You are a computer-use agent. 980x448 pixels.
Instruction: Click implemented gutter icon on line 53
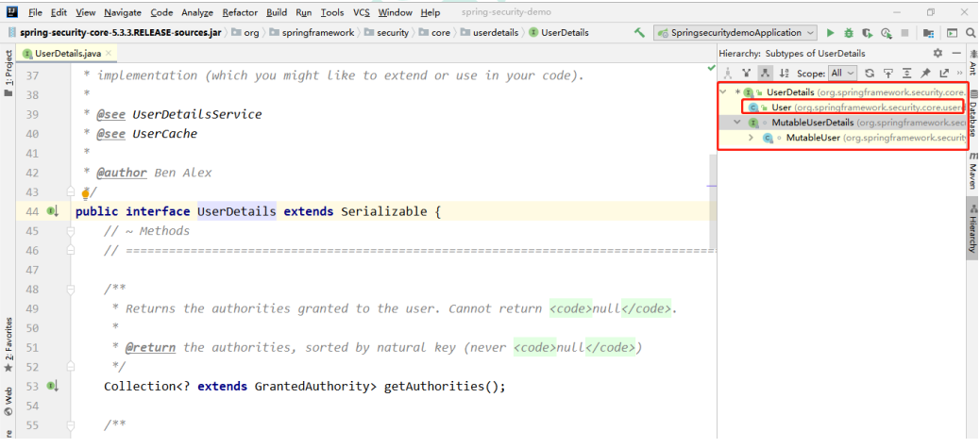point(53,387)
